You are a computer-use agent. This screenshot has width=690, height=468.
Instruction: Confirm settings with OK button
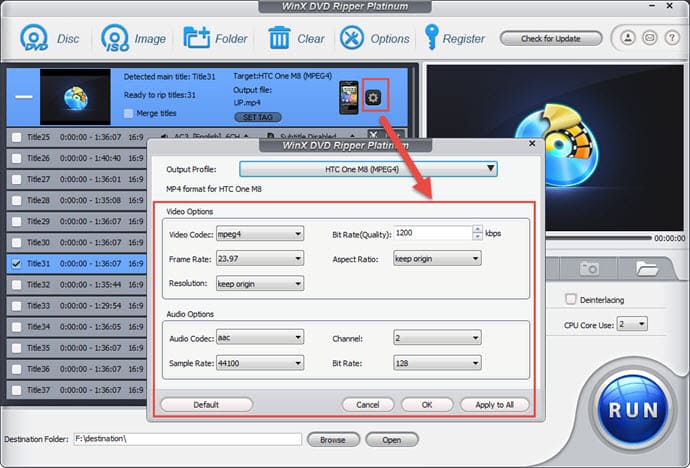(x=427, y=405)
